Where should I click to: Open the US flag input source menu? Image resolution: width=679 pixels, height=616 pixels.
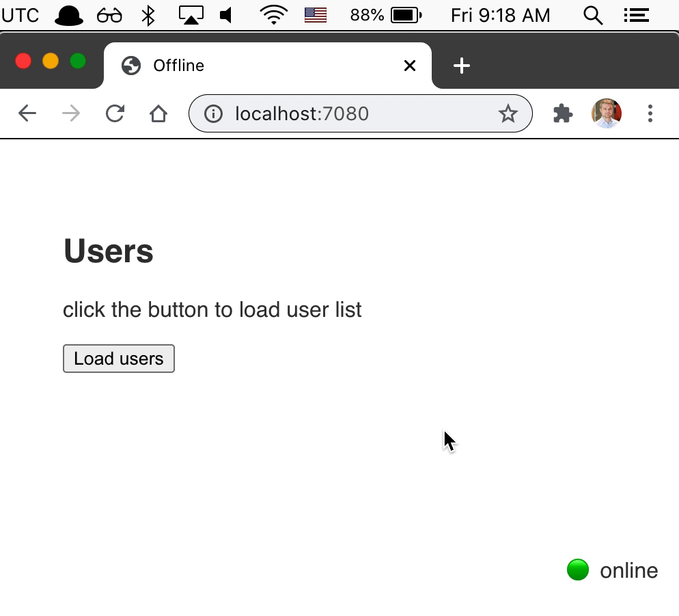coord(315,15)
